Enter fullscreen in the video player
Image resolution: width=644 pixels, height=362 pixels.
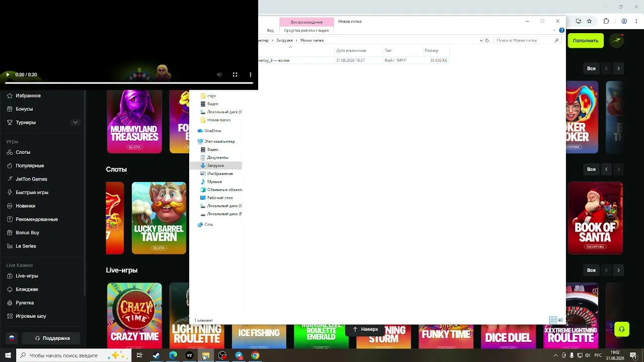[x=235, y=75]
